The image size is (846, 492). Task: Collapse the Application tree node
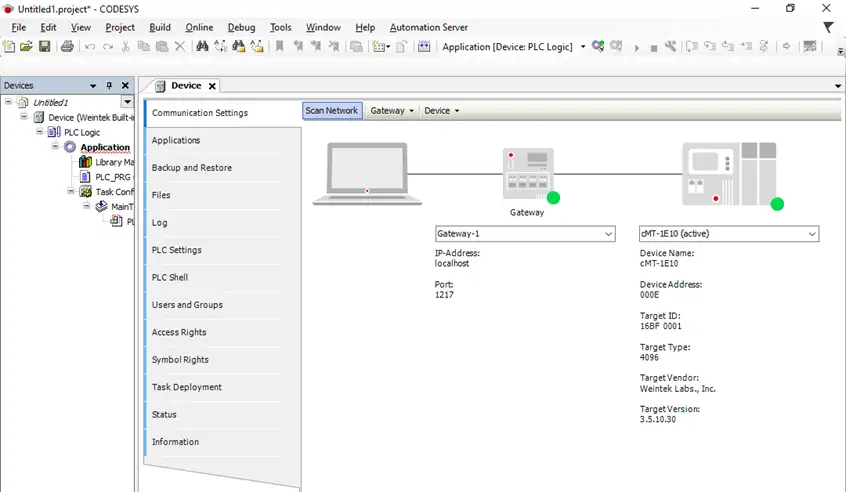(55, 146)
